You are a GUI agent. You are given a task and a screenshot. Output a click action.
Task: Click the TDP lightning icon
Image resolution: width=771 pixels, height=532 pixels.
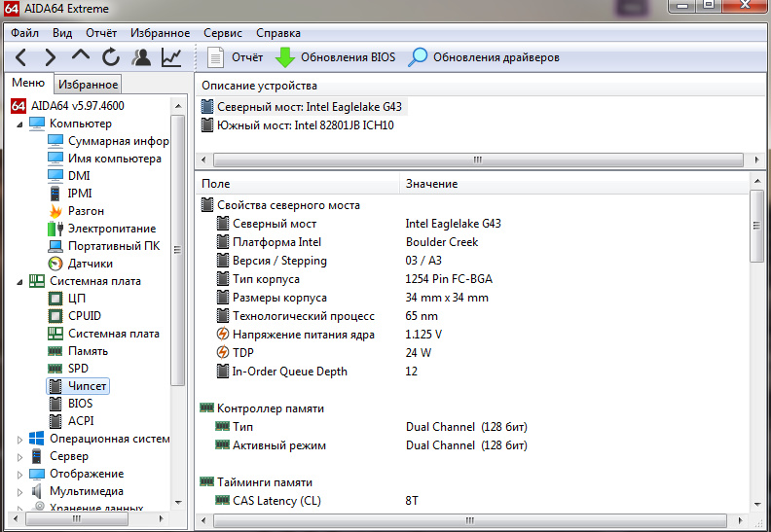[x=223, y=352]
